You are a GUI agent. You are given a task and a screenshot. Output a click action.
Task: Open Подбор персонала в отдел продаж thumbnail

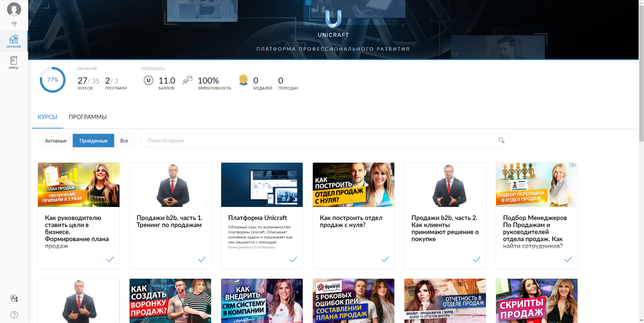coord(537,185)
